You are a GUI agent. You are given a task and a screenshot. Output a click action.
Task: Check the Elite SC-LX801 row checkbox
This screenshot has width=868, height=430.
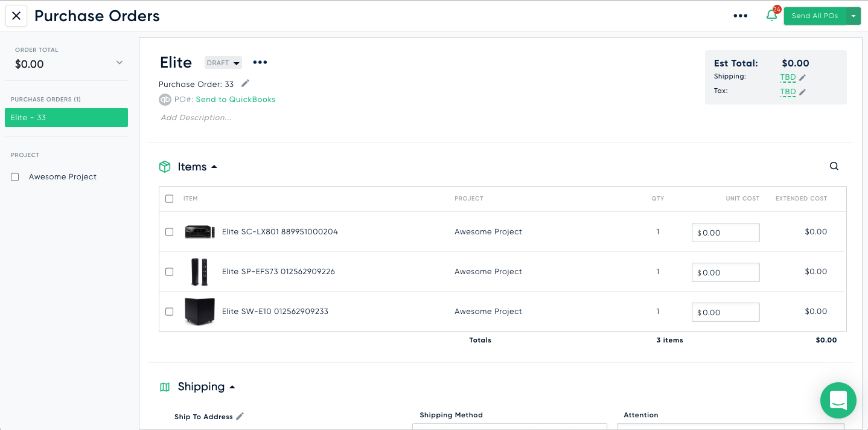pos(169,232)
